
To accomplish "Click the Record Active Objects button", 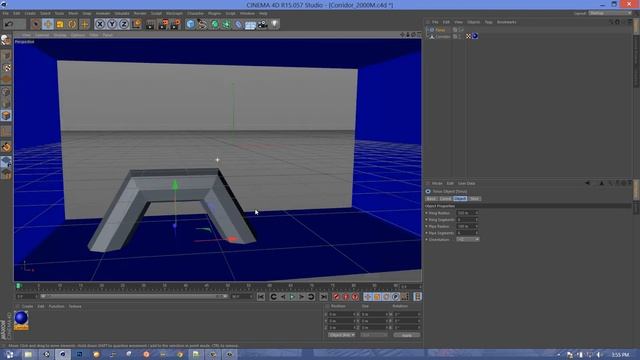I will [336, 297].
